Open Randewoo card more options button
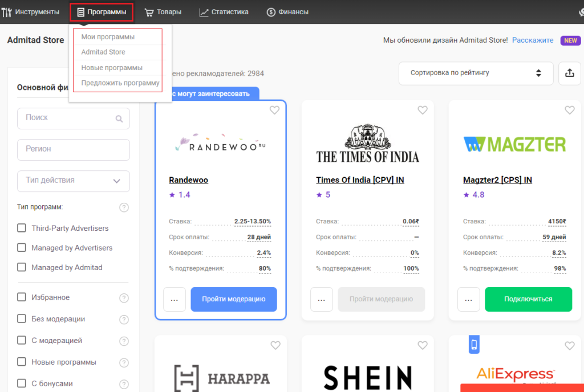This screenshot has width=584, height=392. pyautogui.click(x=175, y=299)
